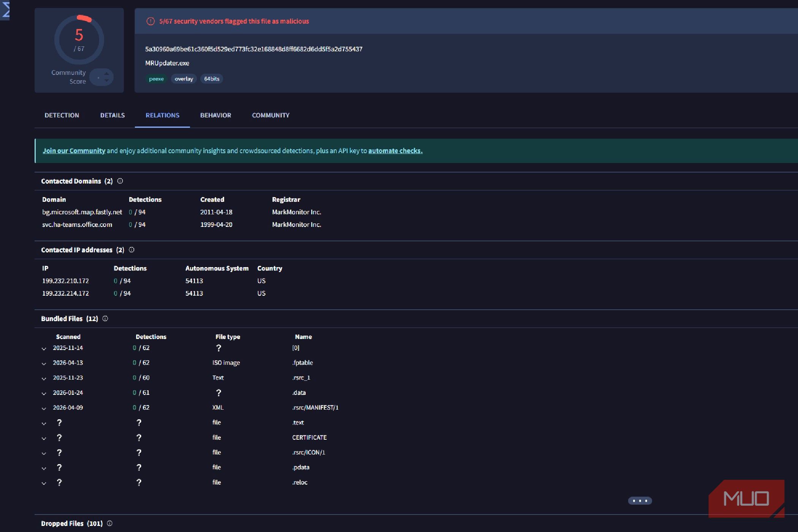The image size is (798, 532).
Task: Go to the Community tab
Action: click(271, 115)
